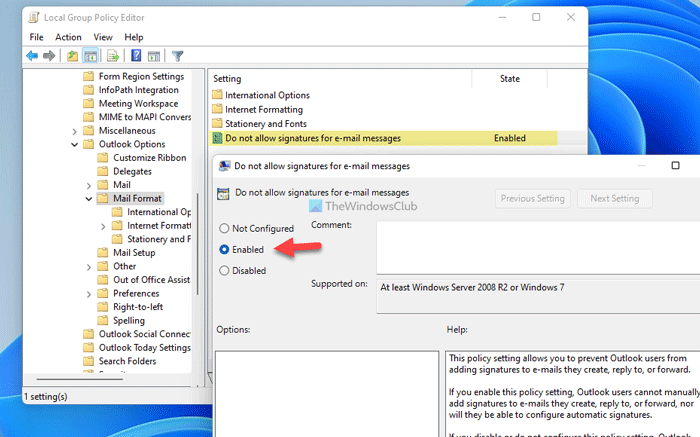The height and width of the screenshot is (437, 700).
Task: Open the Action menu
Action: [x=68, y=37]
